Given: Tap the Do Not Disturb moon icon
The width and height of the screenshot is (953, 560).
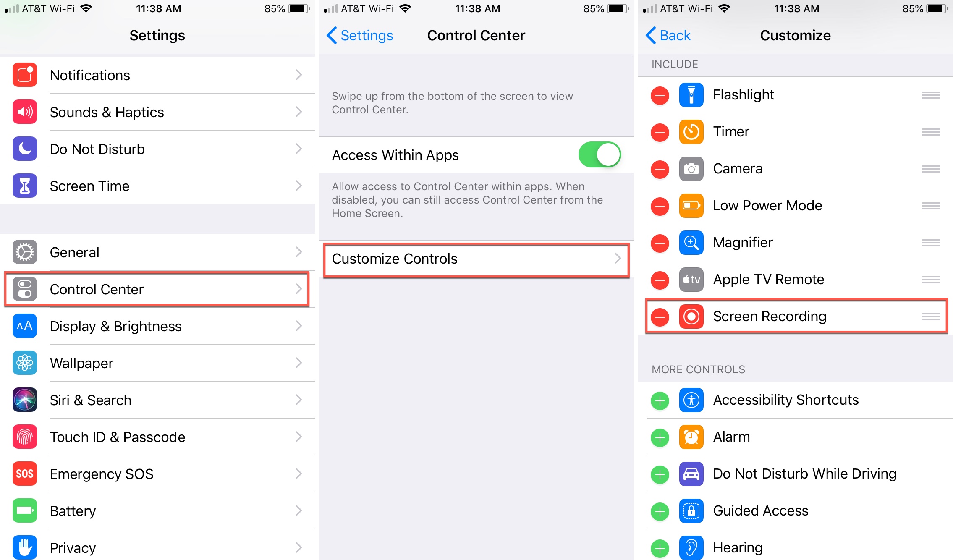Looking at the screenshot, I should (x=24, y=149).
